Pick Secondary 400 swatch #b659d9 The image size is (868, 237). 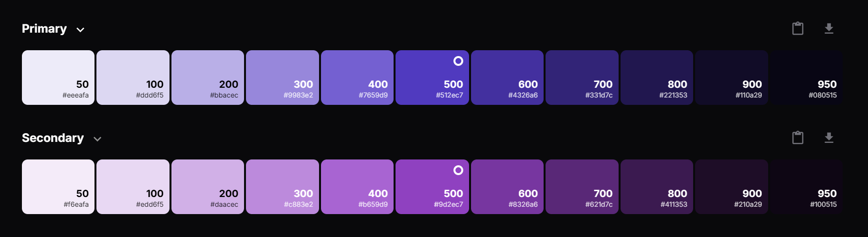click(357, 187)
